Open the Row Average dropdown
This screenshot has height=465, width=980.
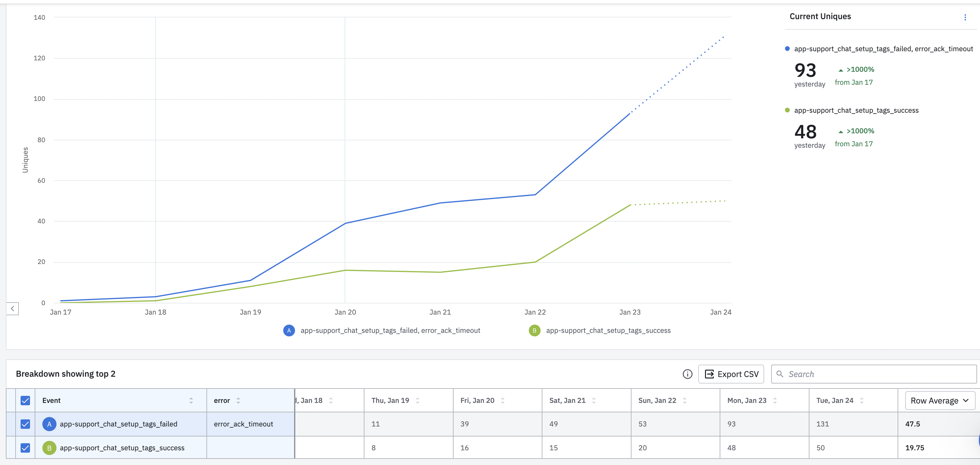[939, 400]
